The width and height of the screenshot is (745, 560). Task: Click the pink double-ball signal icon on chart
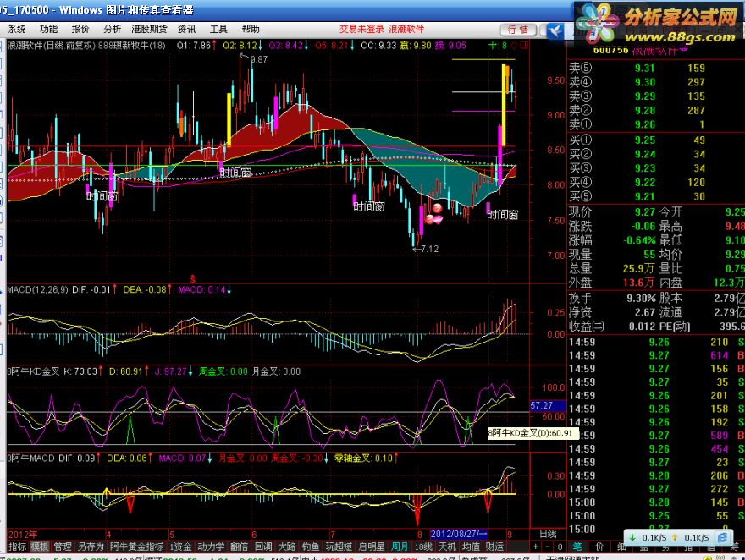433,219
